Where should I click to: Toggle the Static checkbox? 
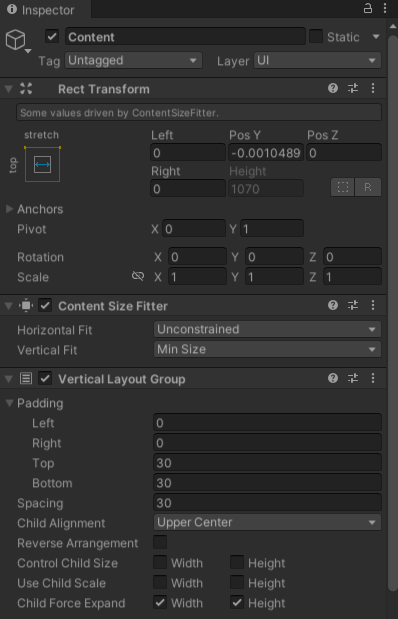pyautogui.click(x=316, y=37)
